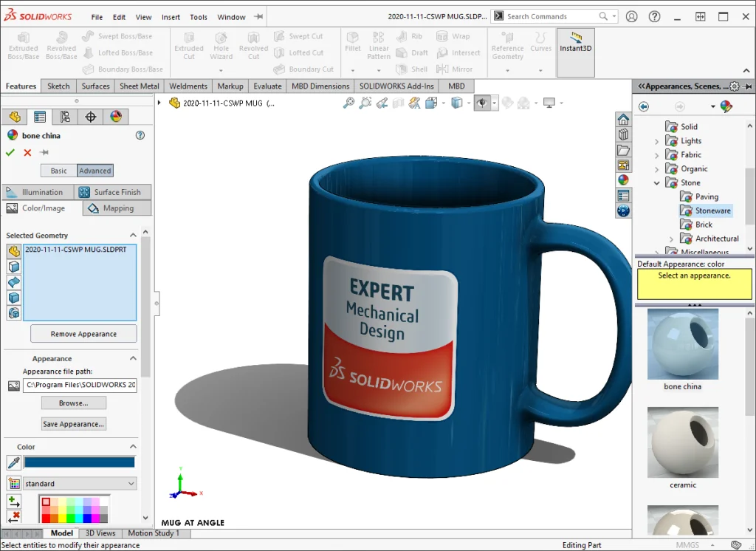Cancel the appearance with the red X
Viewport: 756px width, 551px height.
[27, 152]
